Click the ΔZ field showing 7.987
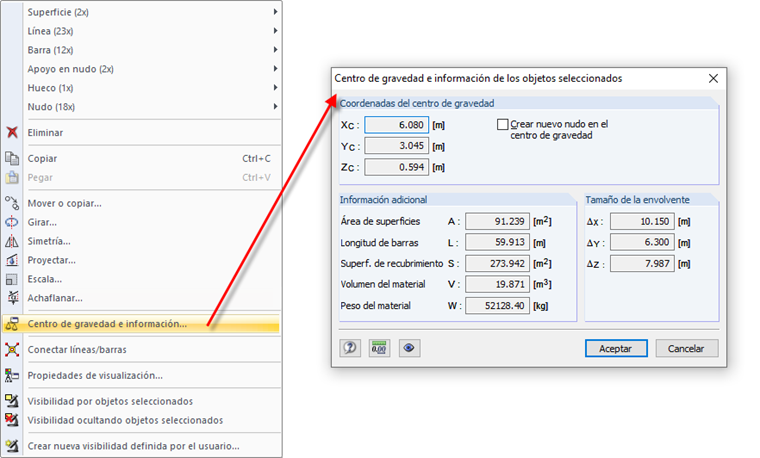 (x=642, y=264)
